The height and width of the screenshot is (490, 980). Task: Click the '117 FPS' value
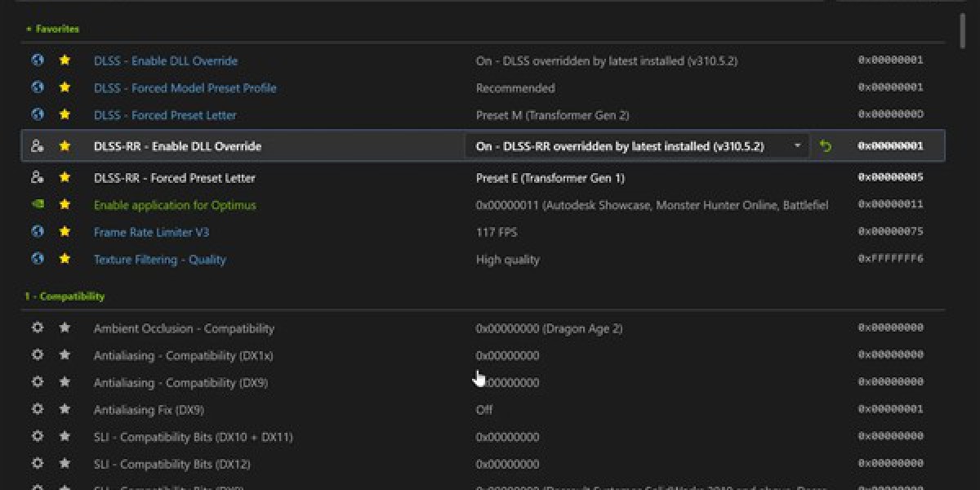coord(497,232)
